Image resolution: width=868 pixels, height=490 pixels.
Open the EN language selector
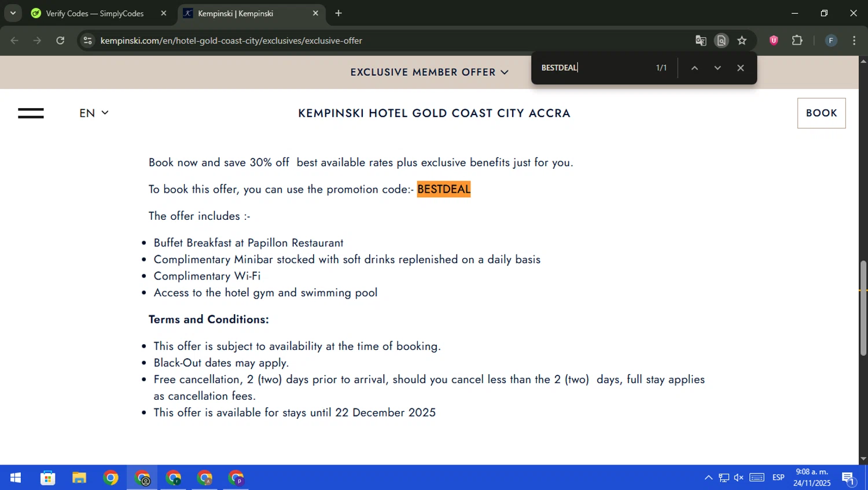tap(94, 113)
